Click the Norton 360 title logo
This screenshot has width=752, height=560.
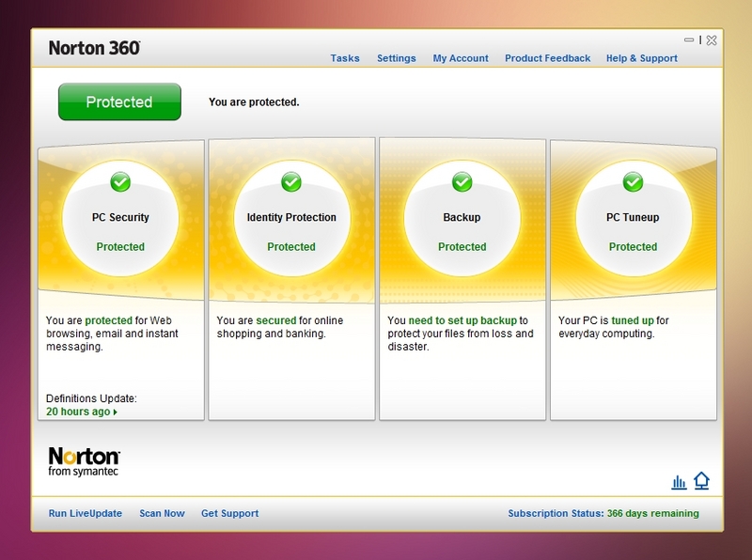(95, 48)
